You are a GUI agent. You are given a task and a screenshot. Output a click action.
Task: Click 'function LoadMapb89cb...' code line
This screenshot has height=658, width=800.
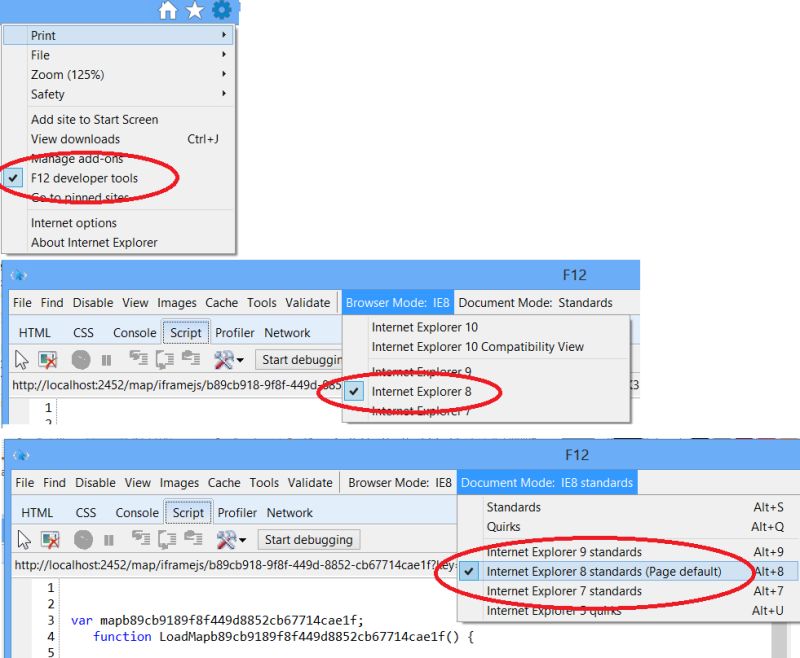pyautogui.click(x=284, y=637)
